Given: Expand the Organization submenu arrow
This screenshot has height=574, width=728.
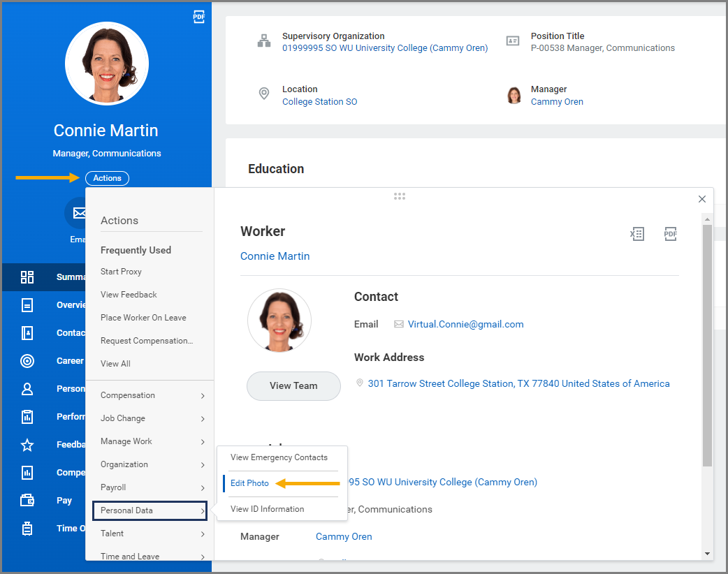Looking at the screenshot, I should pos(203,465).
